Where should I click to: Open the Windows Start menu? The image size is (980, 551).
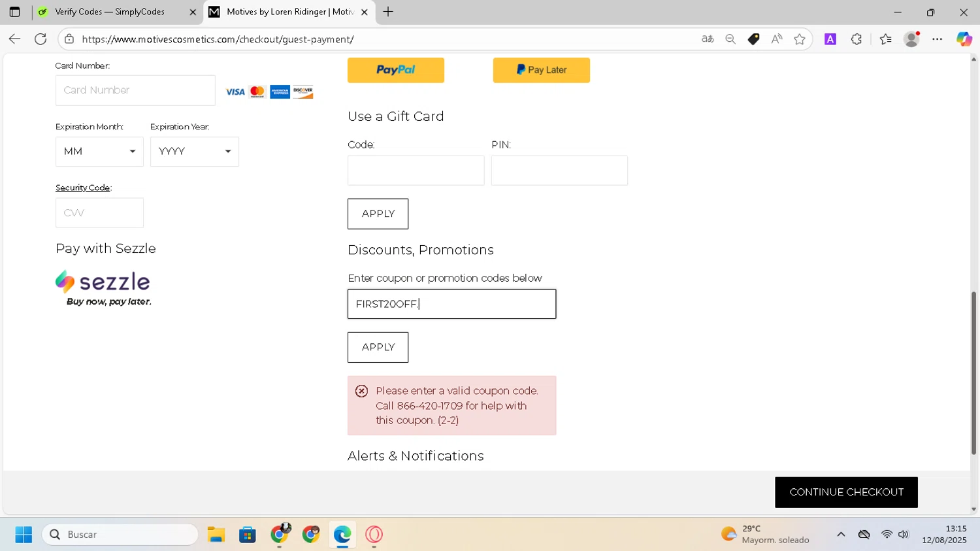point(24,535)
